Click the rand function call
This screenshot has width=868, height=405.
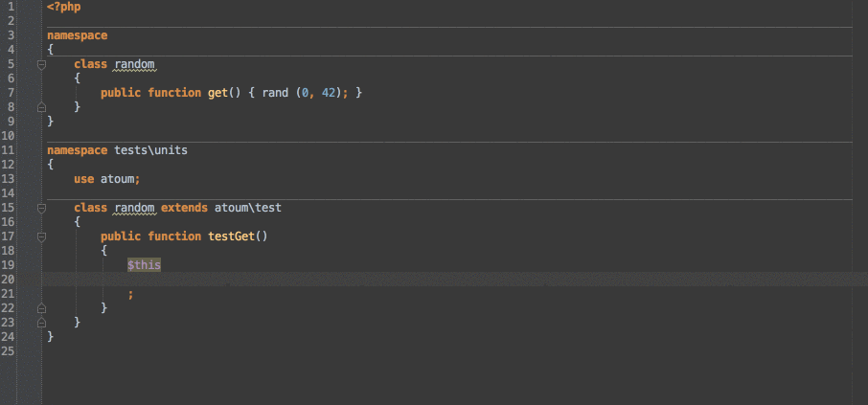click(x=275, y=93)
